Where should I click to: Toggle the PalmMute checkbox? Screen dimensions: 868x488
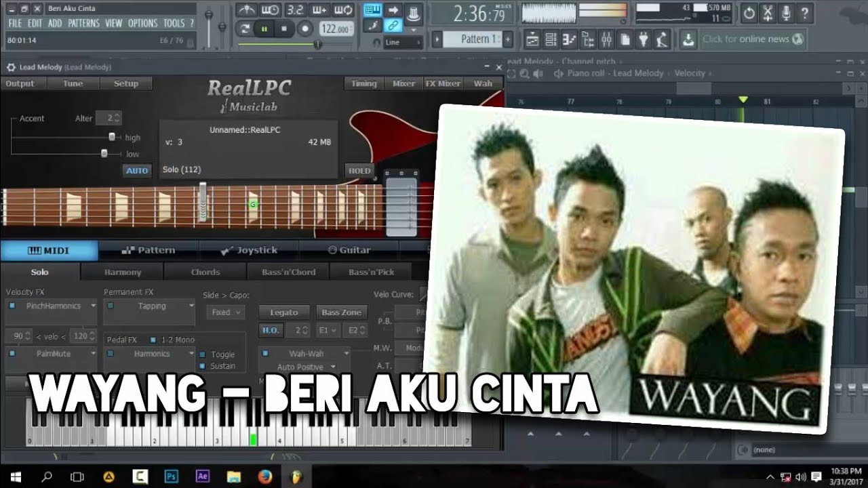pos(12,353)
